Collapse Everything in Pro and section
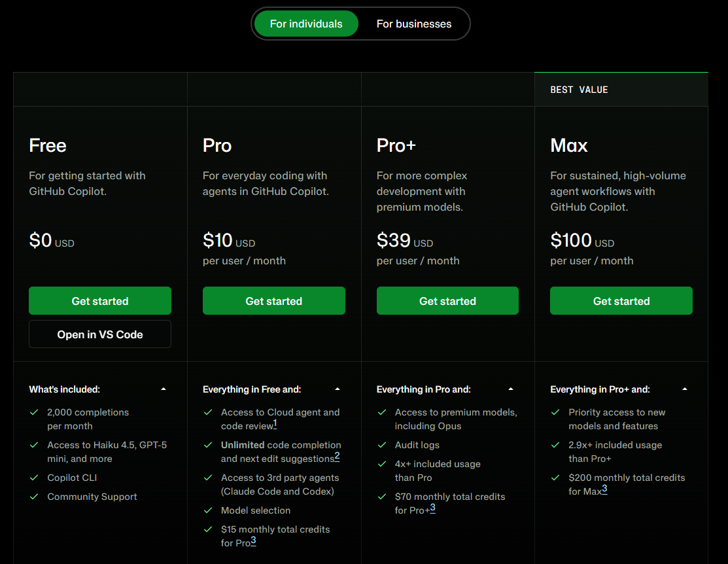The width and height of the screenshot is (728, 564). 511,389
